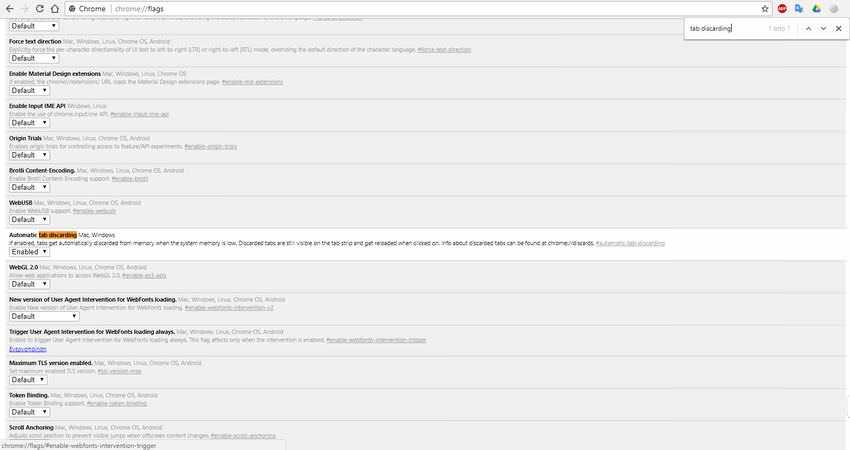
Task: Open the browser home page icon
Action: coord(55,9)
